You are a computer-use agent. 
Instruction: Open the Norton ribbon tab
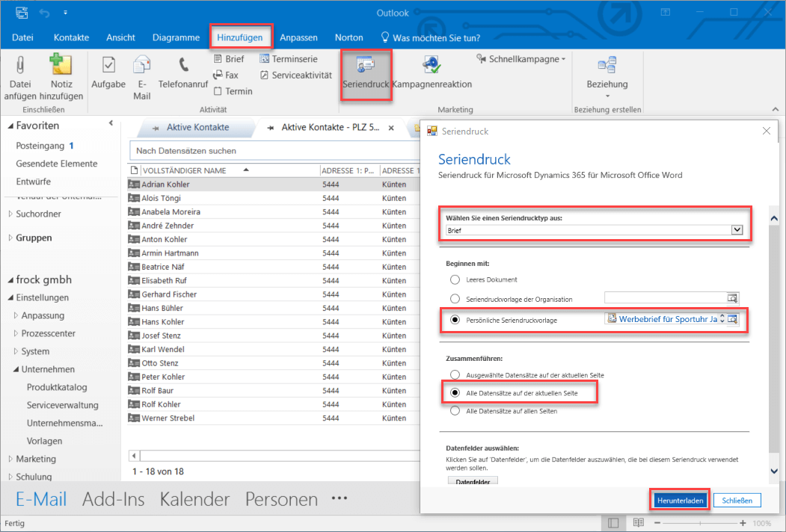pos(349,37)
